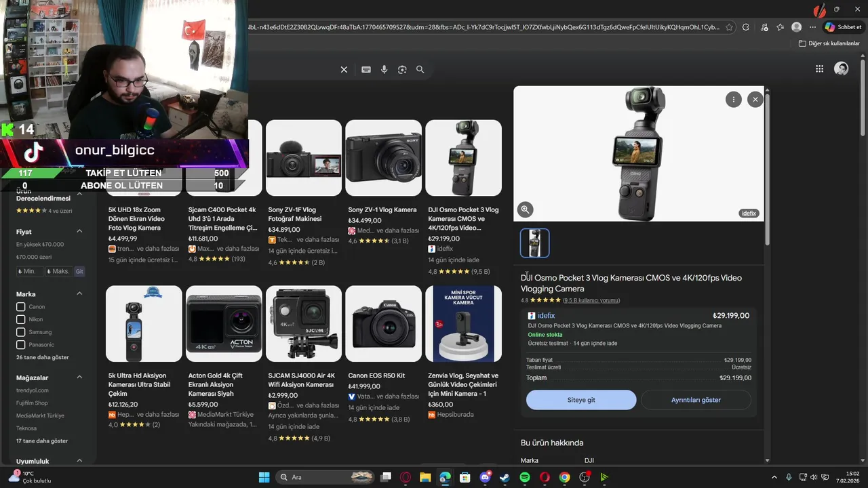Tick the Panasonic brand checkbox
Screen dimensions: 868x488
21,345
